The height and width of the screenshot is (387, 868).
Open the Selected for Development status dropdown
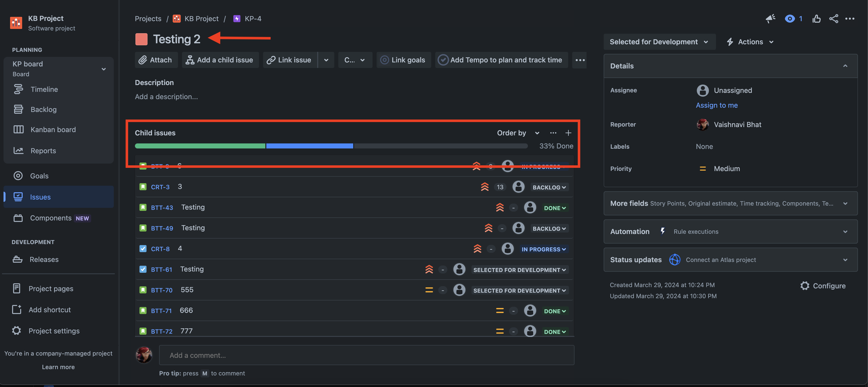pyautogui.click(x=659, y=42)
